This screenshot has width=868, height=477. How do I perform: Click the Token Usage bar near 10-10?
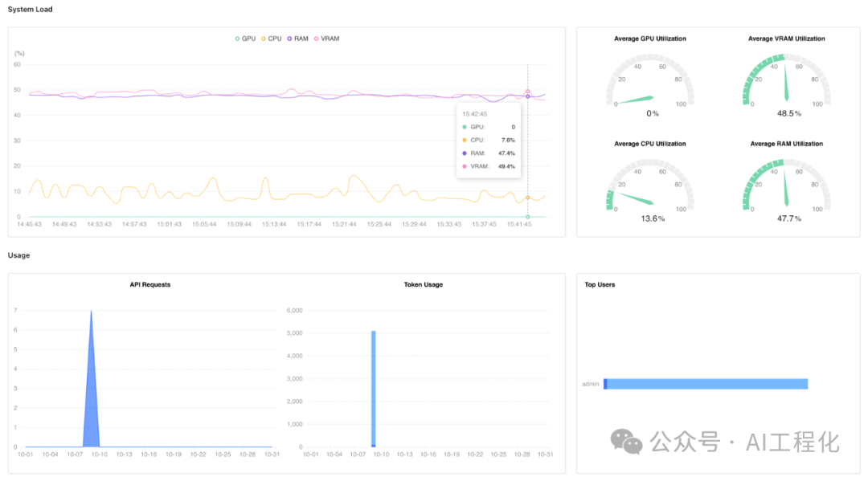(x=374, y=389)
